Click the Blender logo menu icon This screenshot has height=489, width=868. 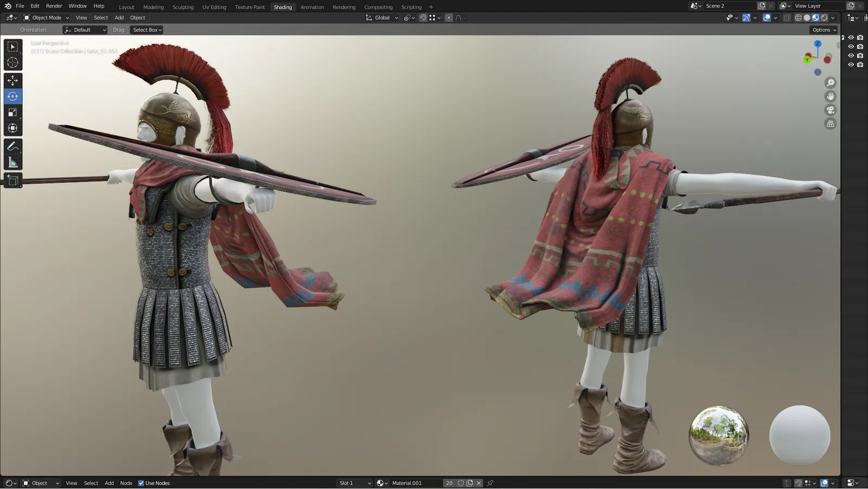(8, 6)
